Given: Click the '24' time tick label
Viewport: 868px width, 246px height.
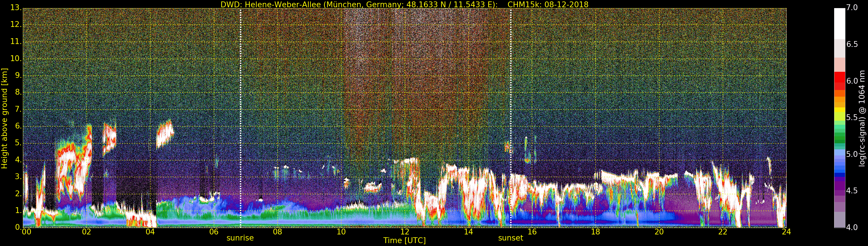Looking at the screenshot, I should [786, 232].
